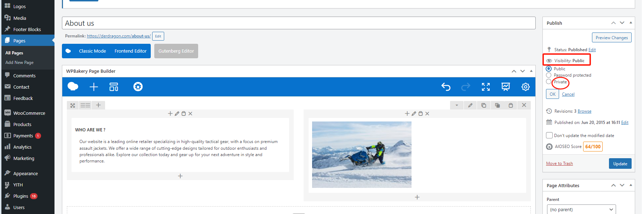Click the AIOSEO score 64/100 badge

593,147
